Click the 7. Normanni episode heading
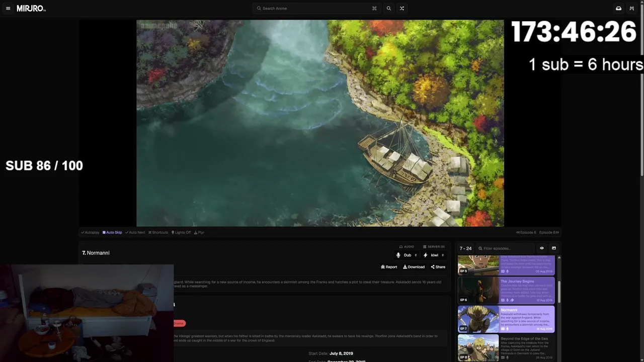Viewport: 644px width, 362px height. tap(96, 253)
